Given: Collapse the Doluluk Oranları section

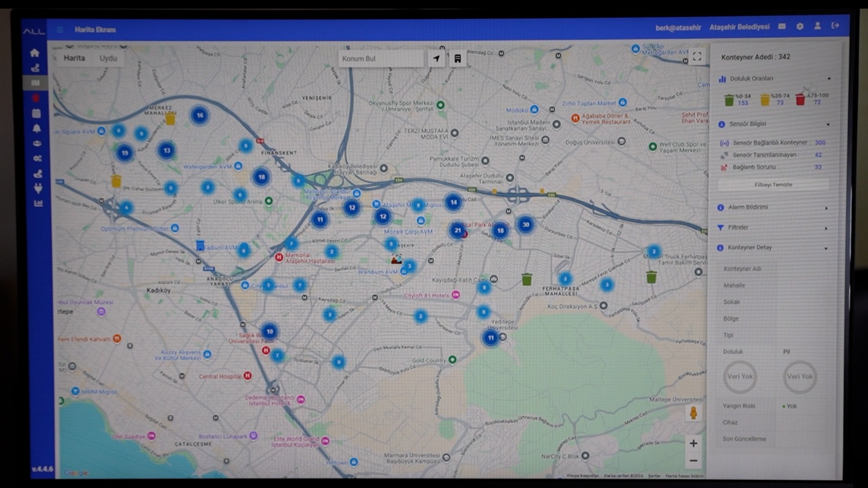Looking at the screenshot, I should (828, 79).
